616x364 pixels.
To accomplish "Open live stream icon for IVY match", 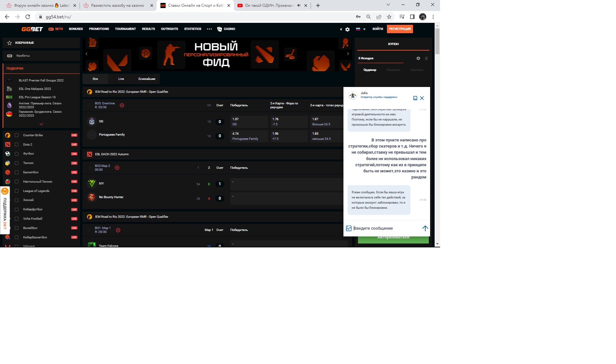I will (117, 168).
